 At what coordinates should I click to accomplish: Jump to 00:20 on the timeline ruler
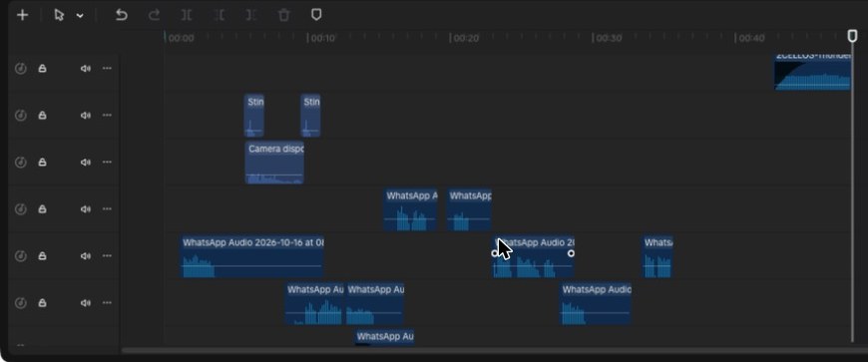(466, 38)
